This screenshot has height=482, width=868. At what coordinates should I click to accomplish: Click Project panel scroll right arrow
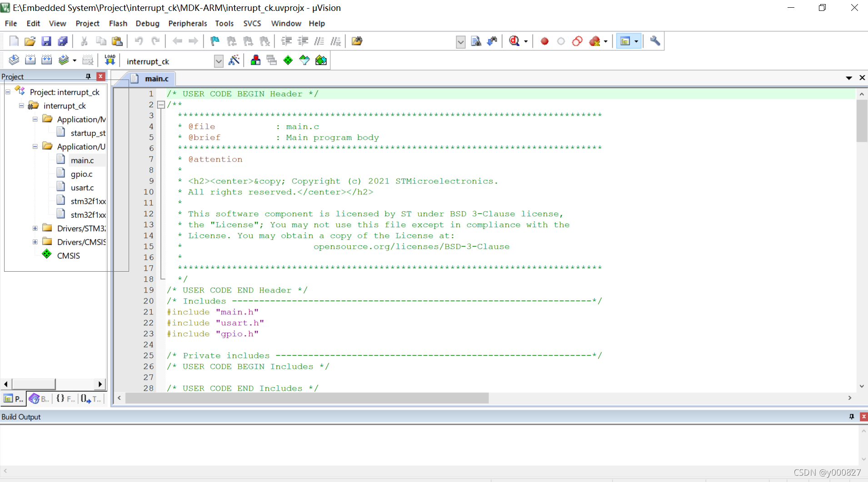pyautogui.click(x=100, y=384)
